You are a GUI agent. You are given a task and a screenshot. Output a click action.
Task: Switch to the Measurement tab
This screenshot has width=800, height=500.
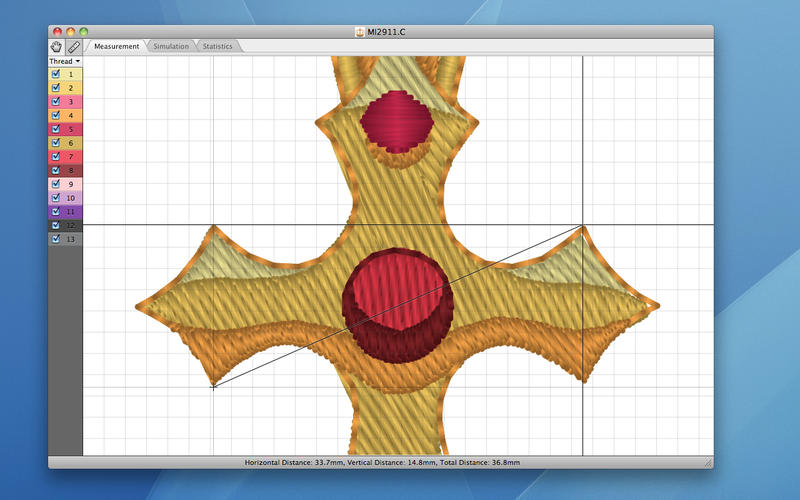pos(116,46)
